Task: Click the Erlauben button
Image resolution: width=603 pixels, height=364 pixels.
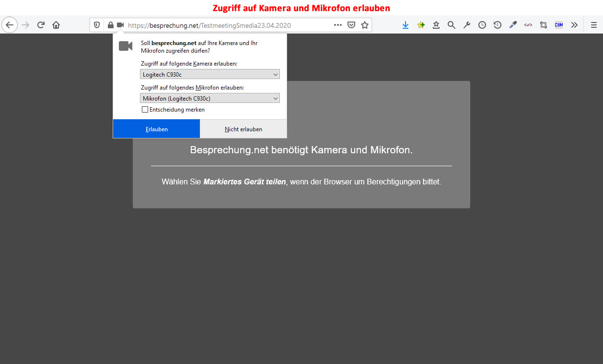Action: pos(156,129)
